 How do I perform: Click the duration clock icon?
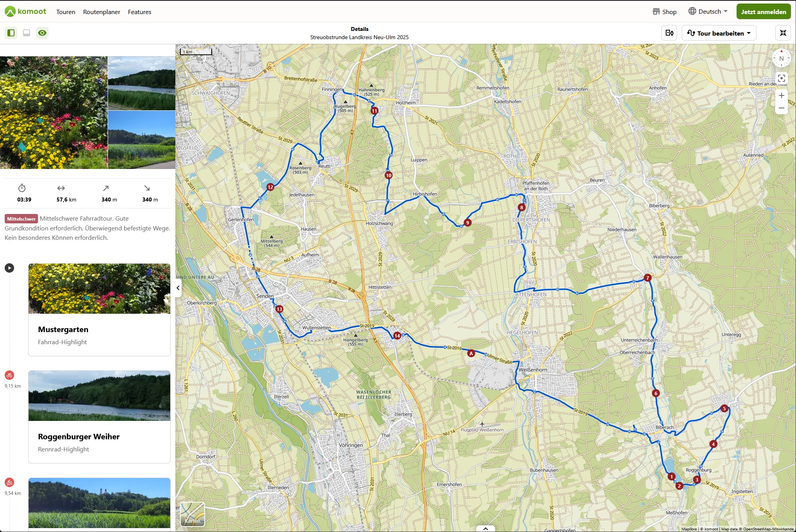[22, 188]
